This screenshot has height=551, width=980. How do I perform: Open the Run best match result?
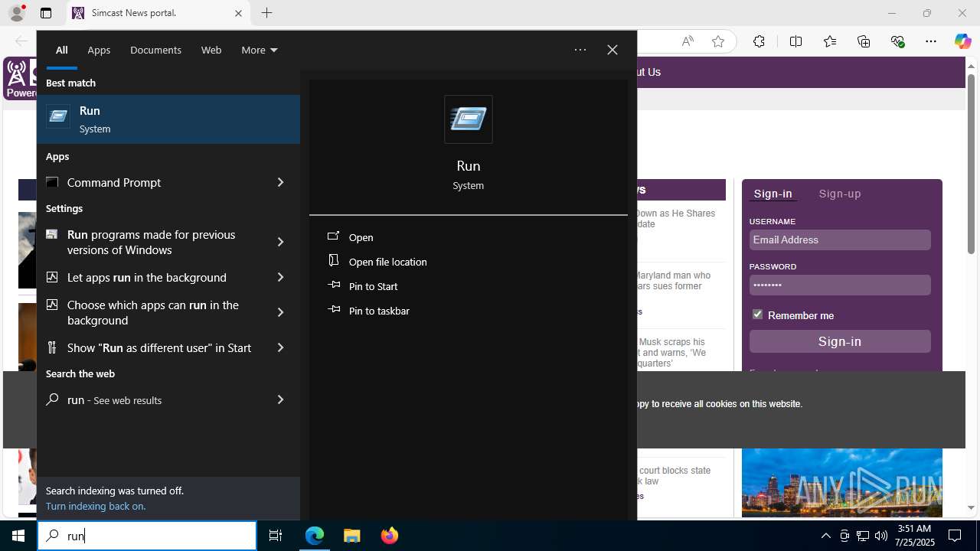coord(168,119)
